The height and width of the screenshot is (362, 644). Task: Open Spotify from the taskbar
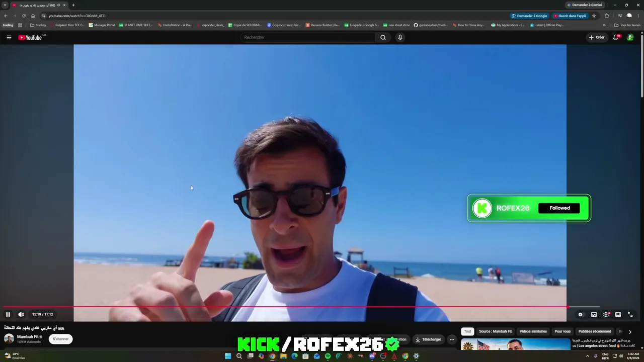(x=328, y=356)
